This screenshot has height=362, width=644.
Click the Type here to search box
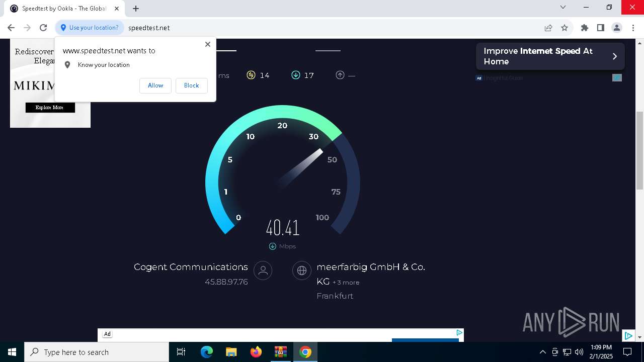97,352
